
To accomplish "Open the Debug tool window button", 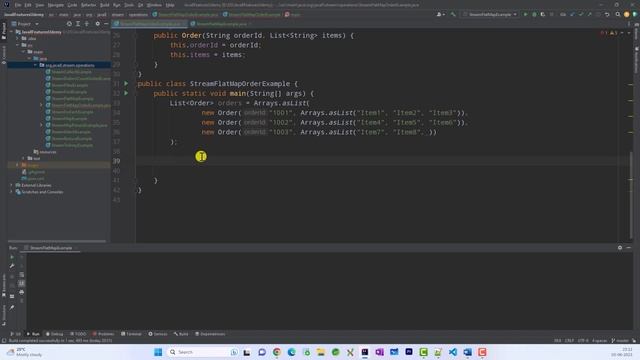I will tap(54, 334).
